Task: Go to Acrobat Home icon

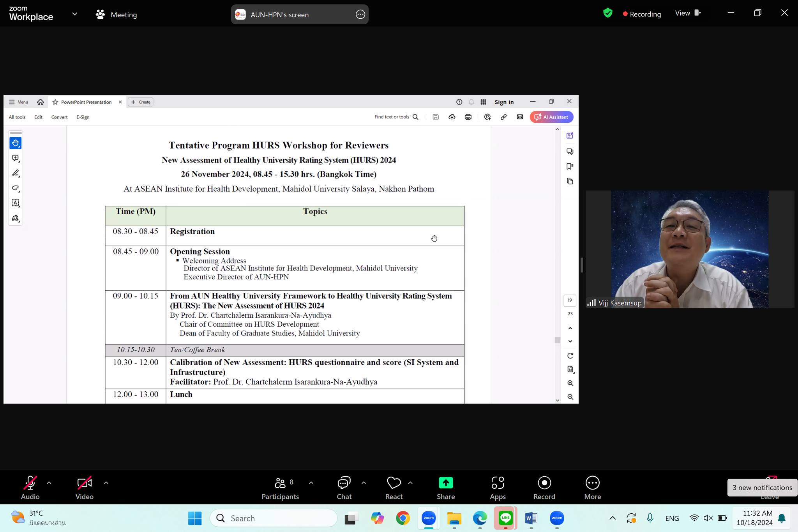Action: 40,102
